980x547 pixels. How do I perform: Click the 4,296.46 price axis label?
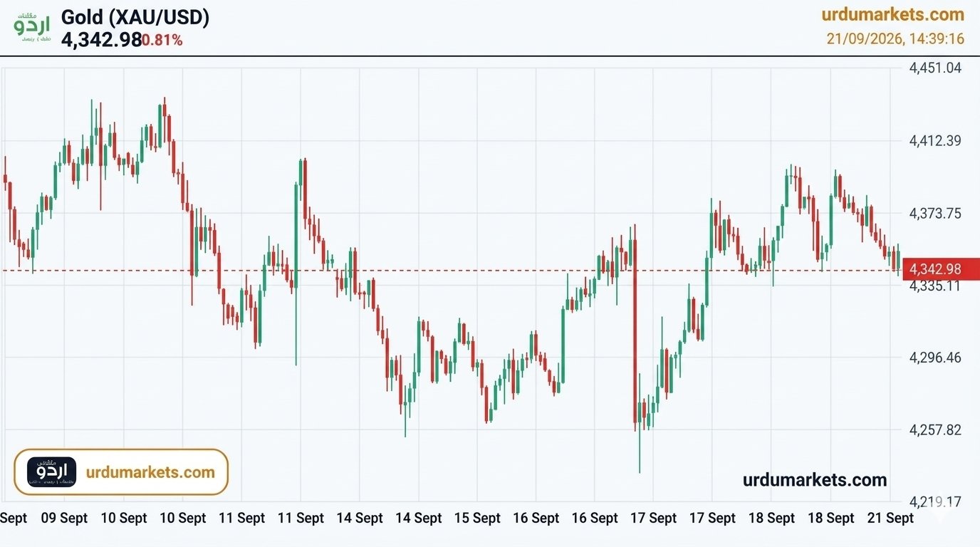point(935,358)
